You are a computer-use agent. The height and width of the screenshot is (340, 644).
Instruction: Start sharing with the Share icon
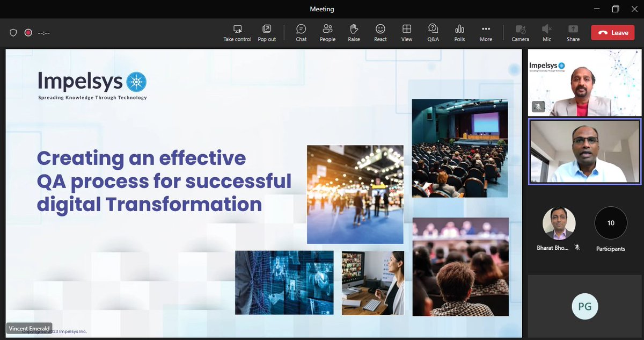click(x=573, y=32)
